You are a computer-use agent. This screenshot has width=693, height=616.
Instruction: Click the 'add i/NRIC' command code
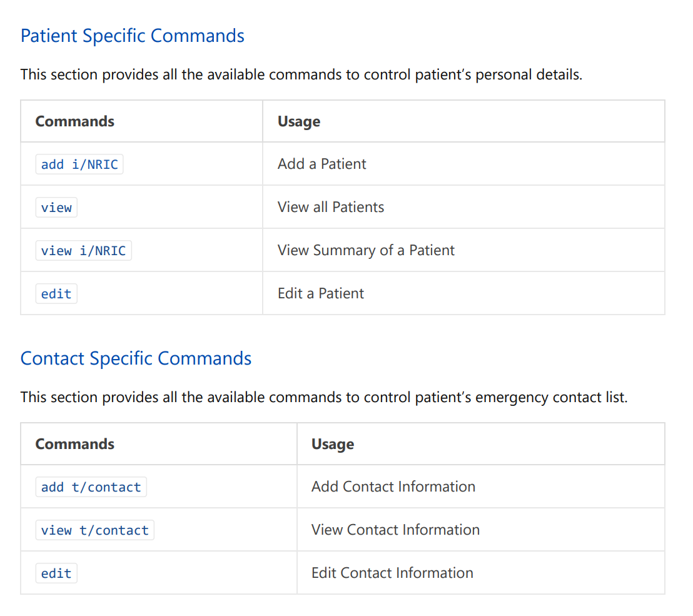coord(79,164)
